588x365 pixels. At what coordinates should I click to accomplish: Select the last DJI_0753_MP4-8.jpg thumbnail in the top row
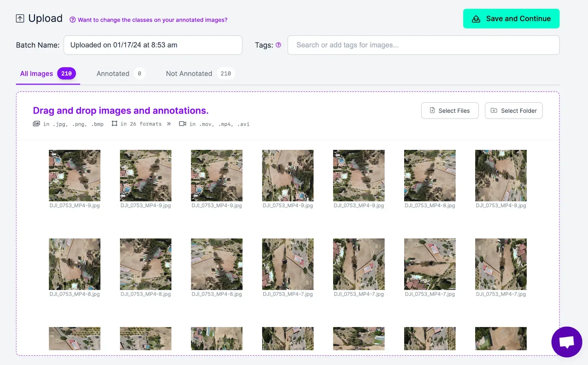click(x=501, y=176)
